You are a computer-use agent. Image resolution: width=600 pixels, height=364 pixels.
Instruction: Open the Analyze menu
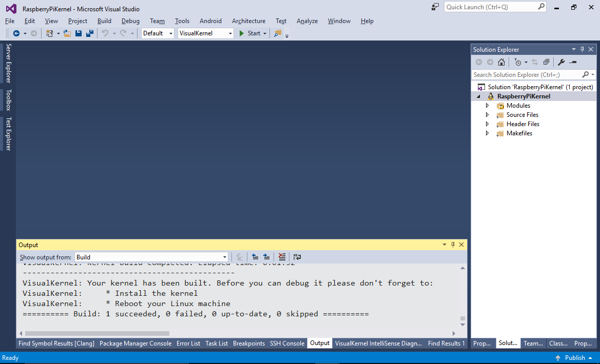click(x=307, y=21)
